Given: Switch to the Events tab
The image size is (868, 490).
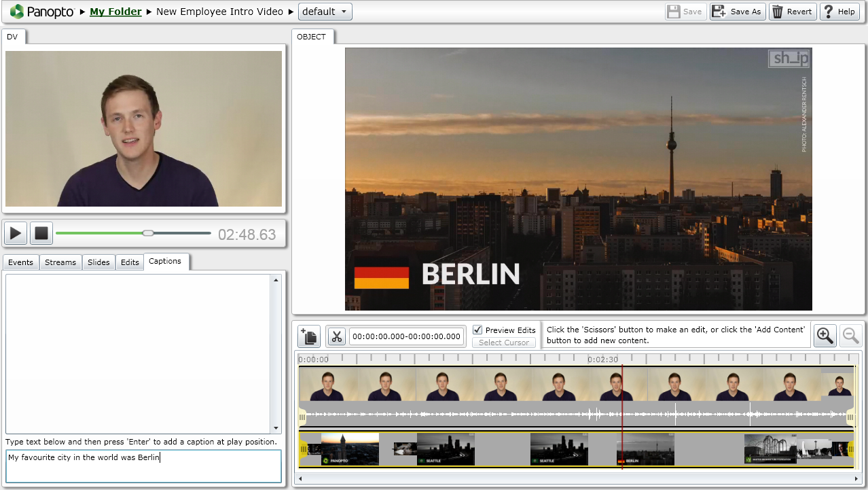Looking at the screenshot, I should tap(20, 262).
